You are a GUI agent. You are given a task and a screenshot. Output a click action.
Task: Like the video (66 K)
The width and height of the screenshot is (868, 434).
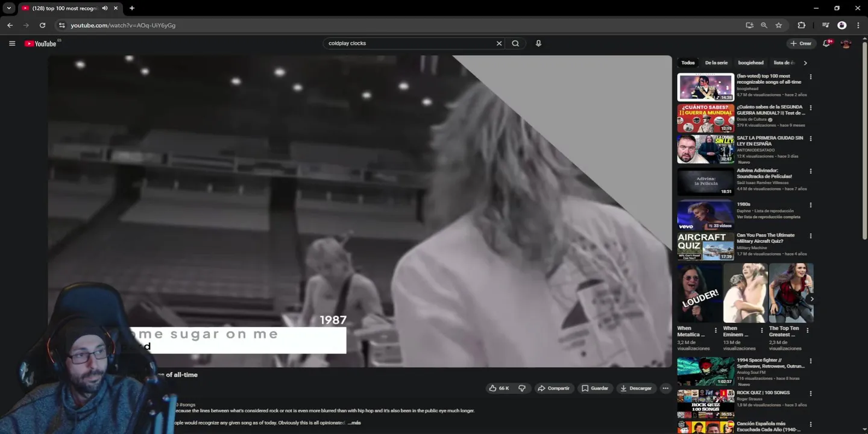click(x=499, y=388)
